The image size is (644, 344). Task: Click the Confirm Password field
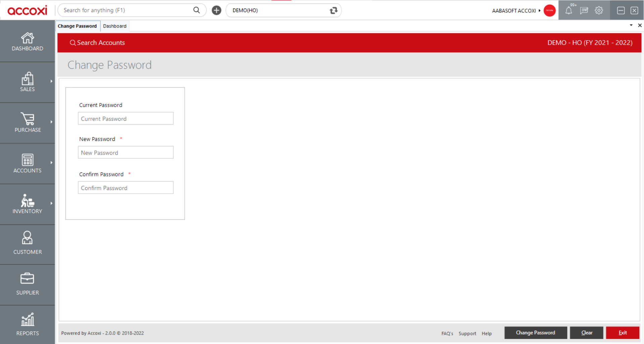(x=126, y=188)
